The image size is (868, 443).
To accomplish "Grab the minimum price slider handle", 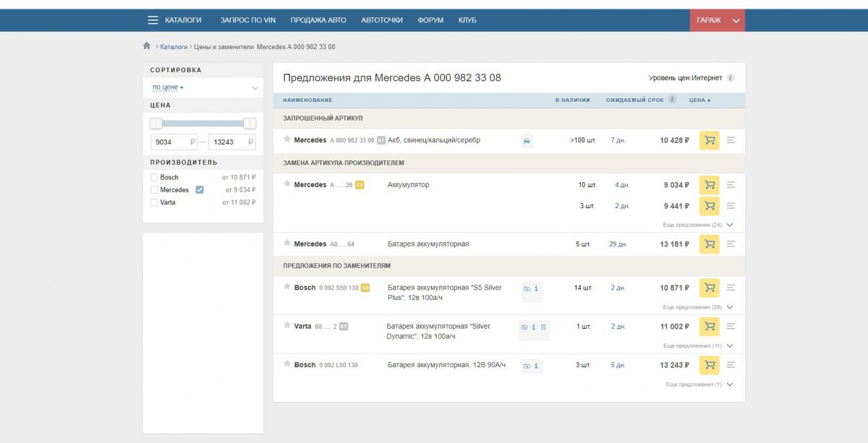I will tap(156, 124).
